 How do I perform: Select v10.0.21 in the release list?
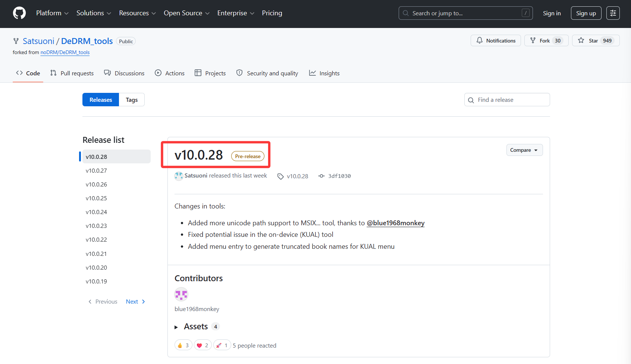116,254
